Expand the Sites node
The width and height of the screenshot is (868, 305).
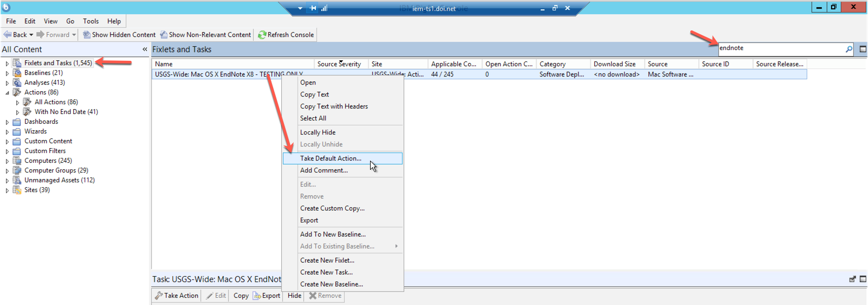click(x=7, y=190)
